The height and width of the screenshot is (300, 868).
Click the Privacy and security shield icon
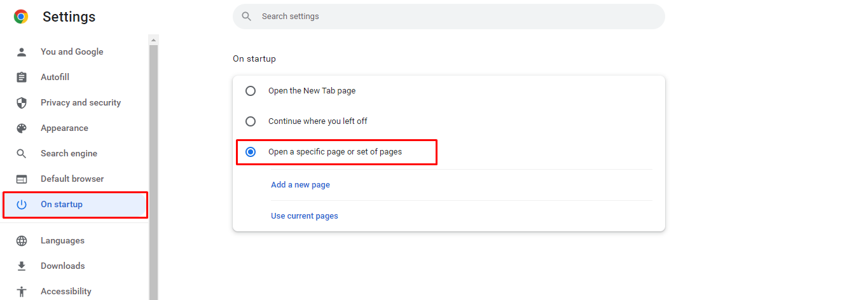[22, 103]
